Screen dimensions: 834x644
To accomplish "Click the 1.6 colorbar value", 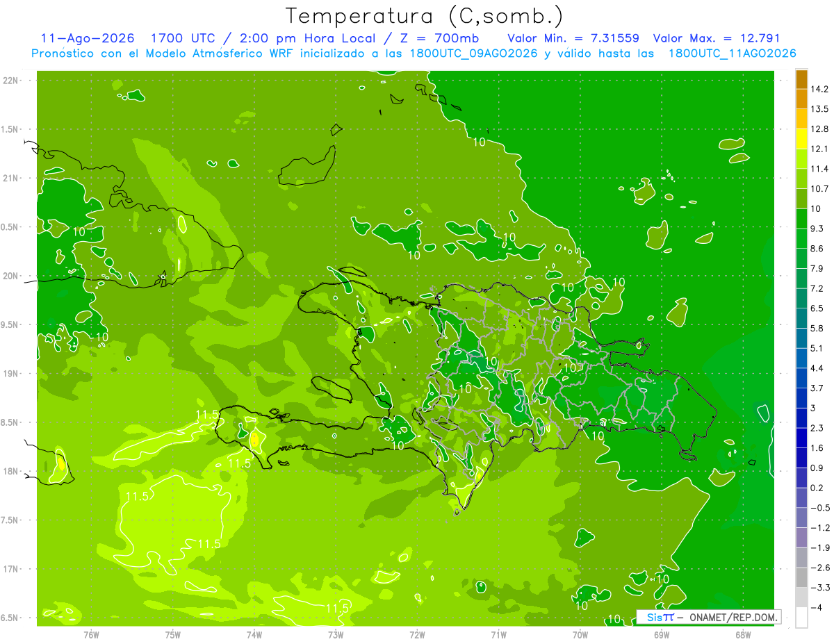I will click(x=817, y=447).
